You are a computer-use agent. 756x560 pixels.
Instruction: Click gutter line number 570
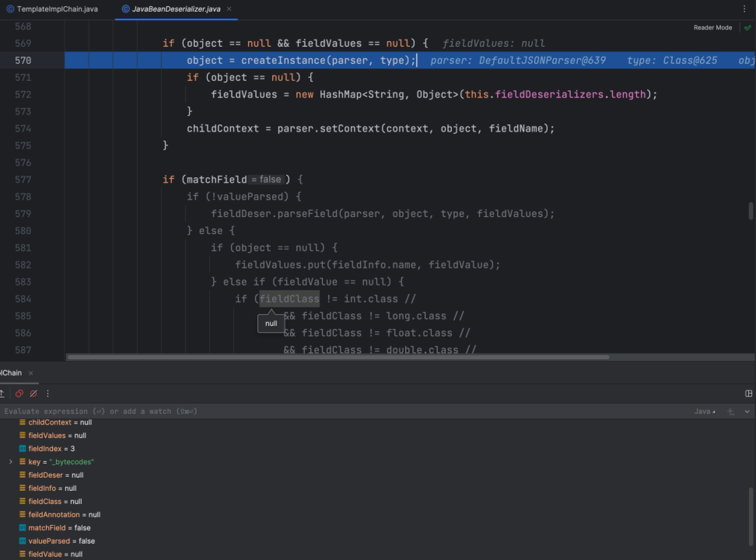(x=23, y=60)
